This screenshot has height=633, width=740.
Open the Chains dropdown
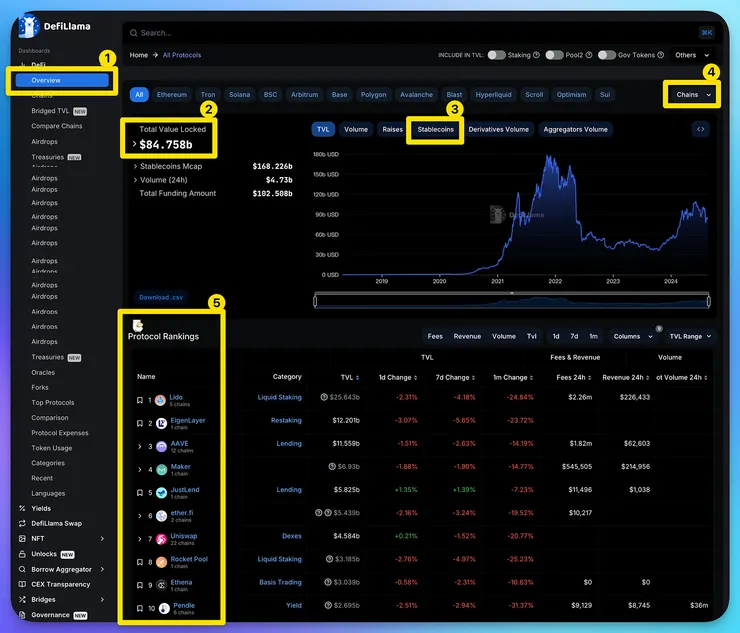point(693,95)
